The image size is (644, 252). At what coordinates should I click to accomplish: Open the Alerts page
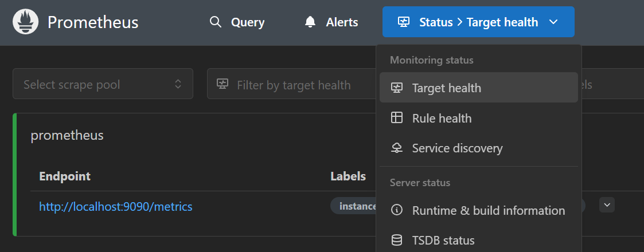(331, 22)
